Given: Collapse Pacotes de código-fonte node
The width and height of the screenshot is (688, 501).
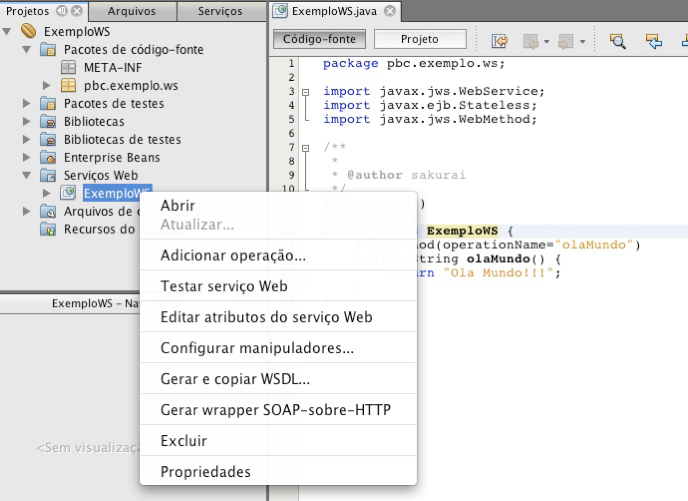Looking at the screenshot, I should 26,50.
